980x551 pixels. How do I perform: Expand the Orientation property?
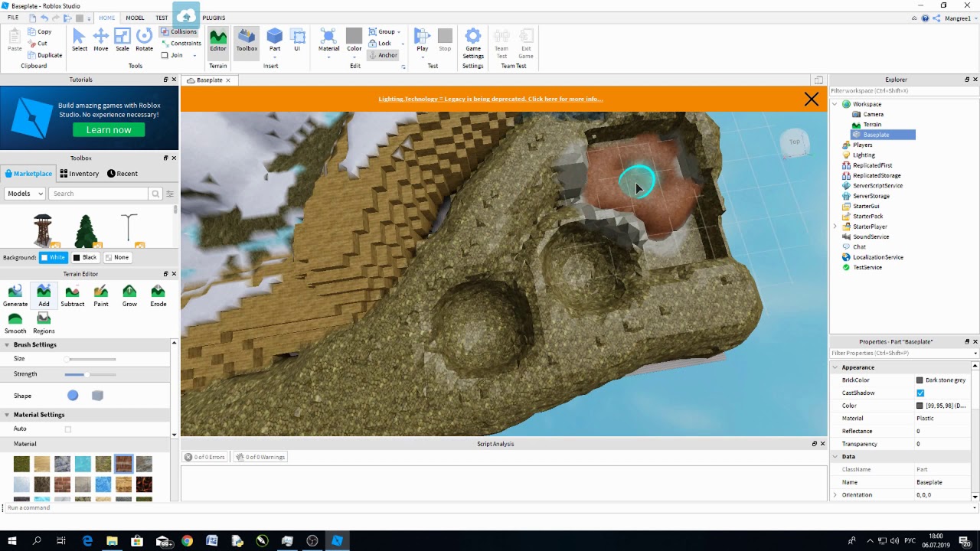(x=835, y=495)
